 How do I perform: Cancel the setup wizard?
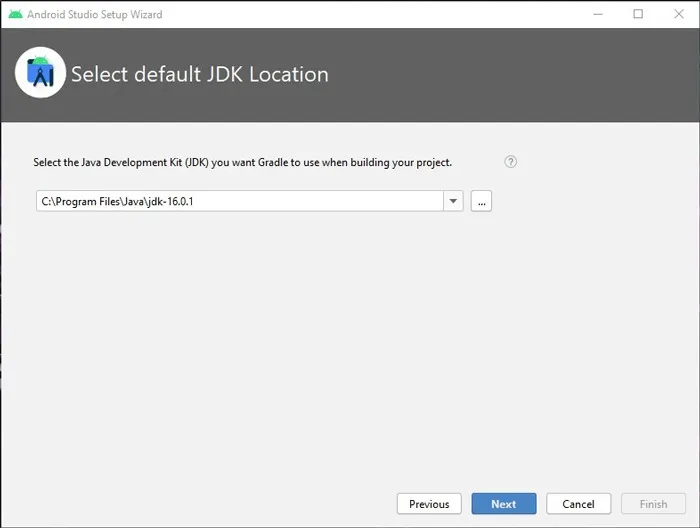click(x=578, y=503)
